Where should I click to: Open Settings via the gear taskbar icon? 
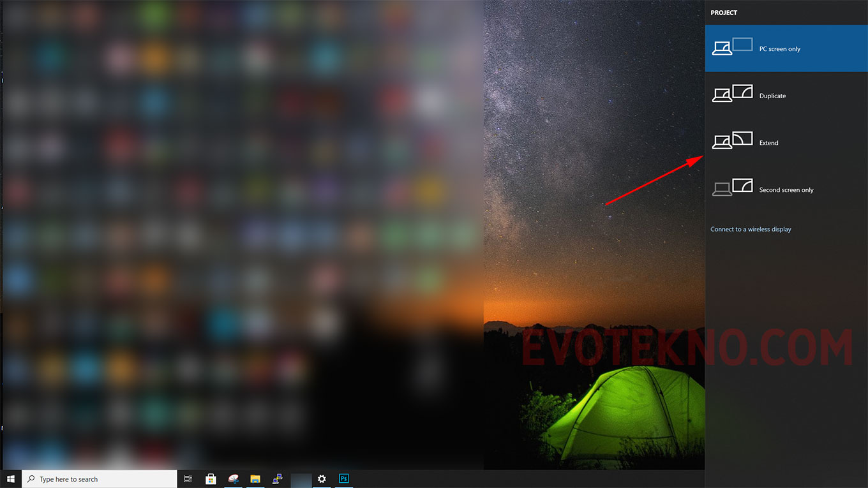(x=322, y=478)
